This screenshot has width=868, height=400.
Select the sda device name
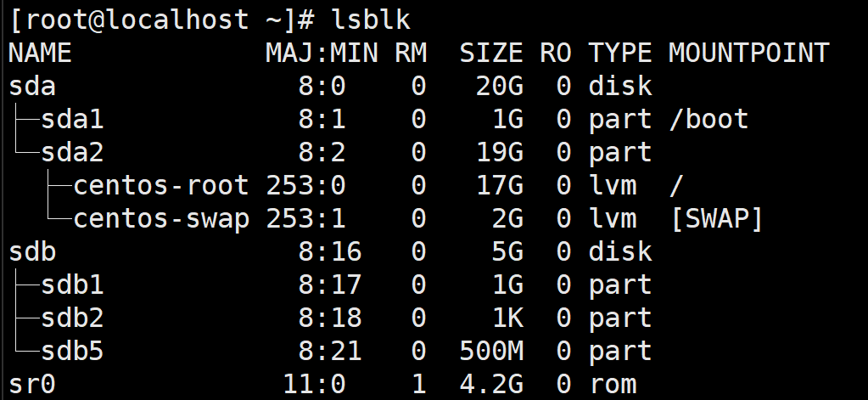pyautogui.click(x=32, y=87)
